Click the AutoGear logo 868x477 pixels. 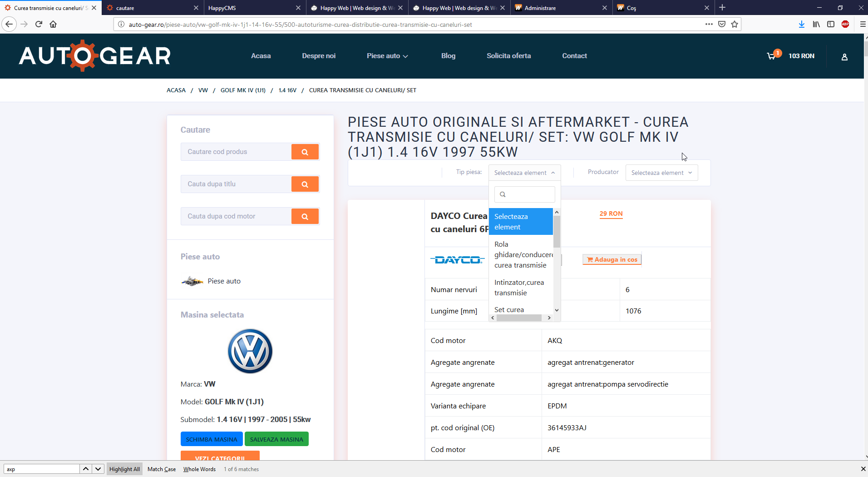point(94,56)
